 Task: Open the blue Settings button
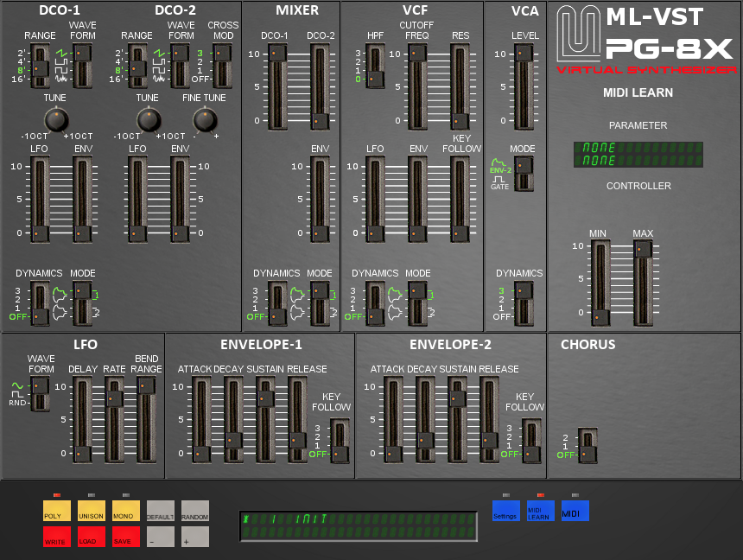click(505, 510)
